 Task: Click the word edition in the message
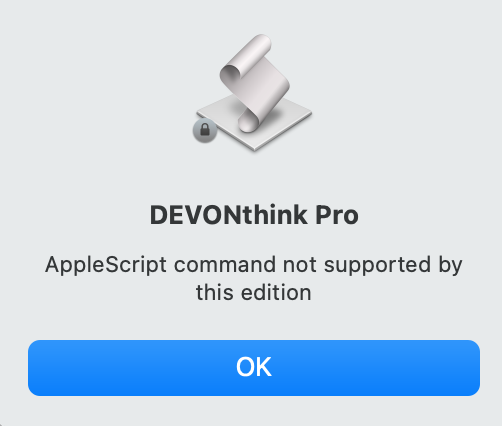276,293
